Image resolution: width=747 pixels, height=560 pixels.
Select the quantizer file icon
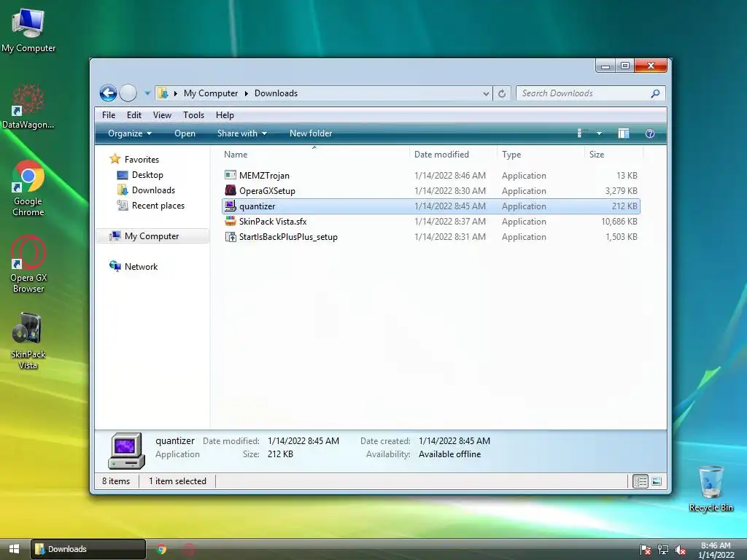tap(230, 206)
